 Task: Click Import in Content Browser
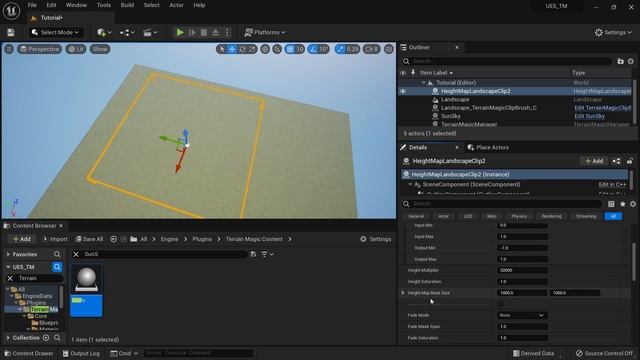tap(55, 239)
